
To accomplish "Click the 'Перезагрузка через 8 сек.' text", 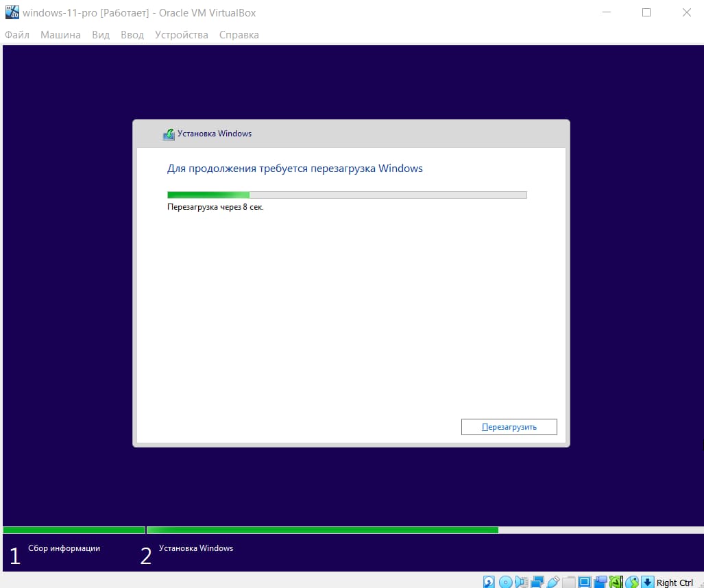I will click(215, 208).
